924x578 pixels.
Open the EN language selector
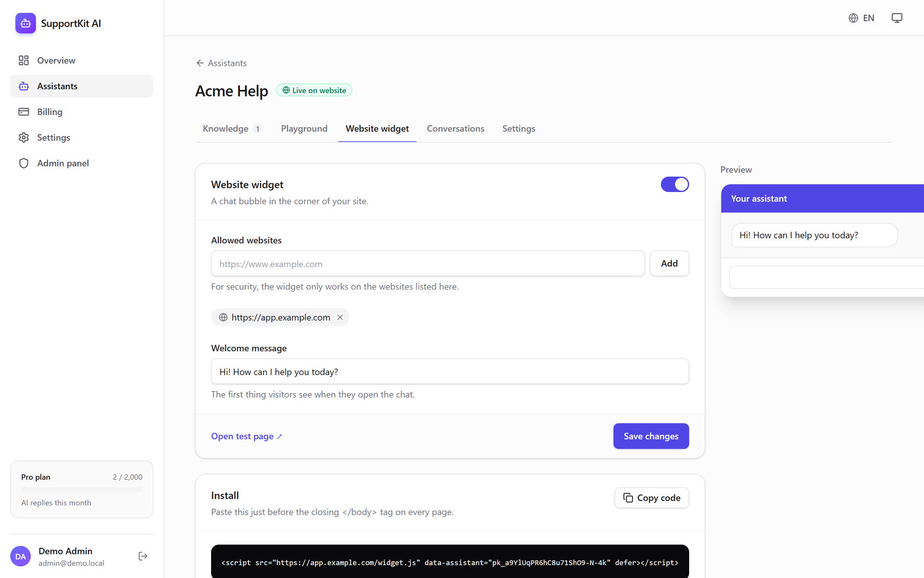click(x=861, y=18)
